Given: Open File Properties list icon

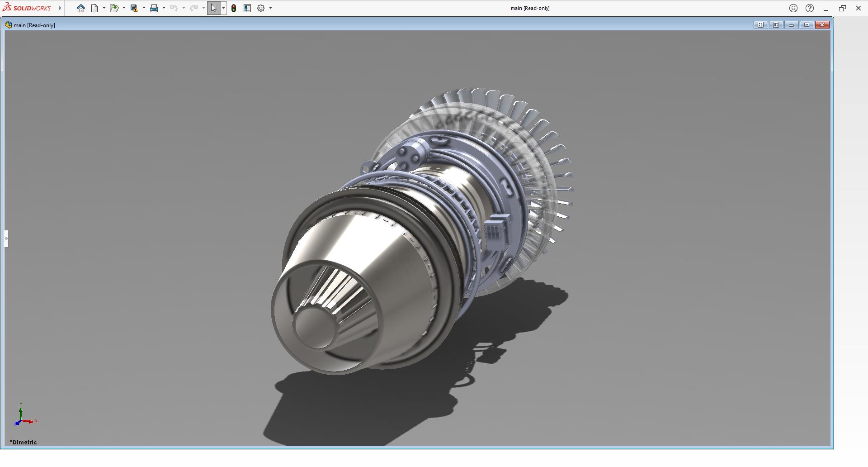Looking at the screenshot, I should click(x=247, y=8).
